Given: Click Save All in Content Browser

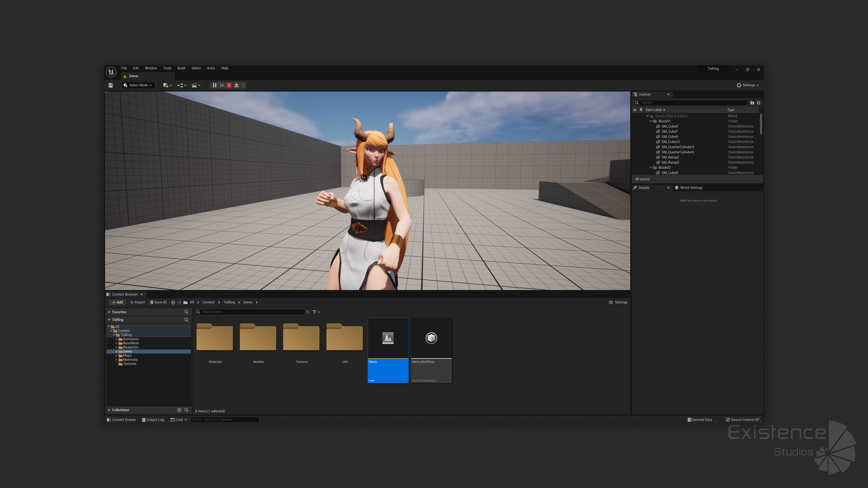Looking at the screenshot, I should (x=158, y=303).
